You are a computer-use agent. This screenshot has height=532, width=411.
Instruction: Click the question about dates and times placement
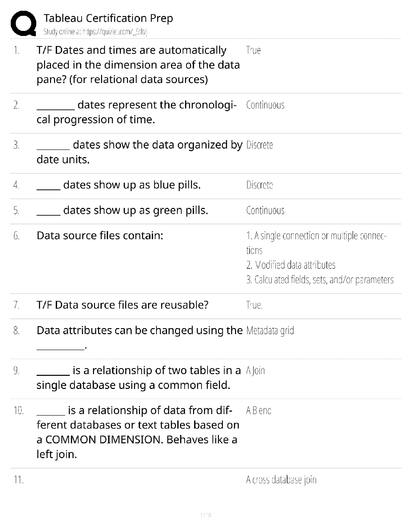pos(138,65)
